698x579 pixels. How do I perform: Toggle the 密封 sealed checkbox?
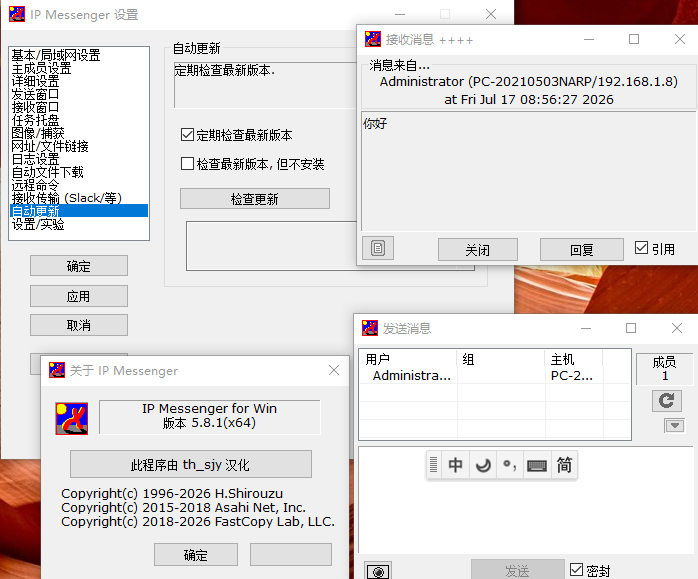point(576,570)
